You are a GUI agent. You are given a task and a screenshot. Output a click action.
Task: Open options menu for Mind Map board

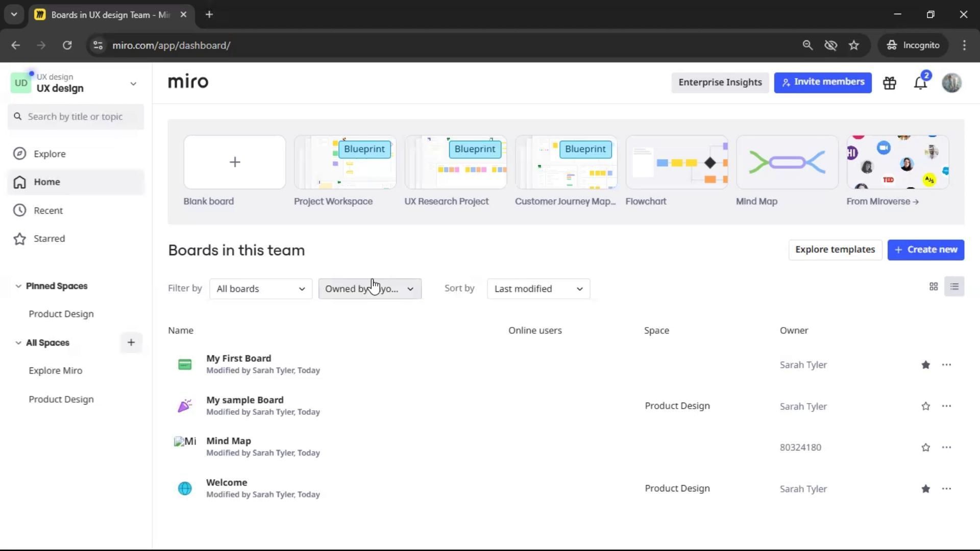[946, 447]
